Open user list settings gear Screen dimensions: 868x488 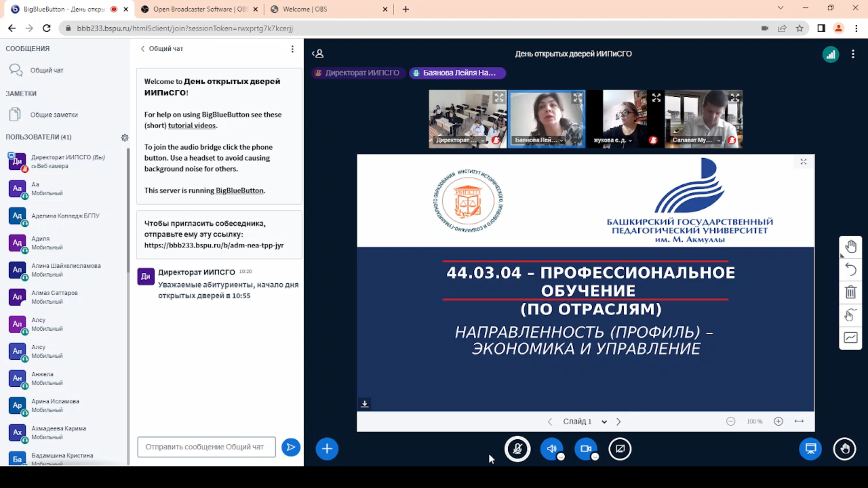(x=125, y=137)
